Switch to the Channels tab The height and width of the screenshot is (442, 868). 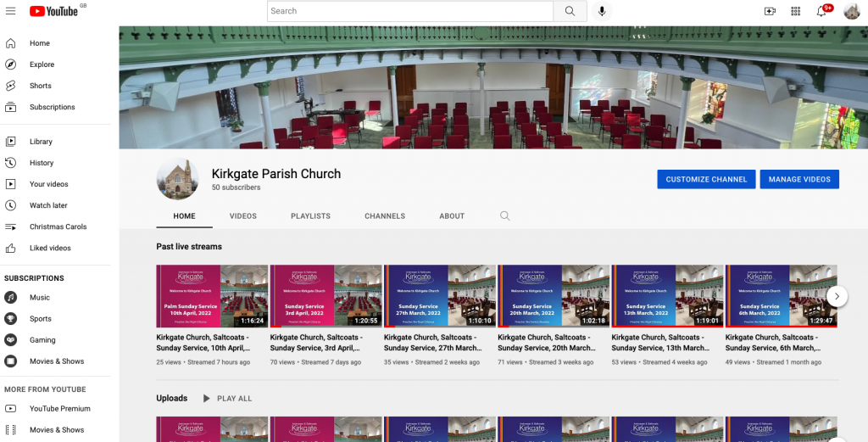point(385,216)
